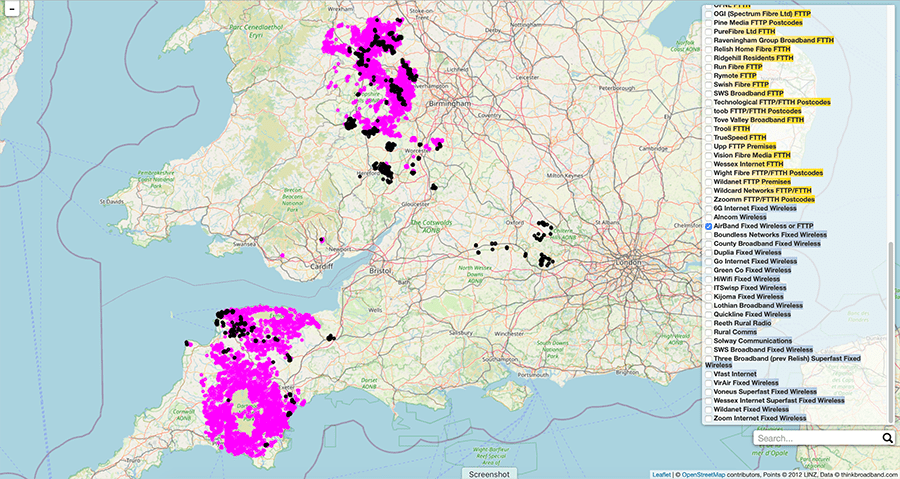Uncheck AirBand Fixed Wireless or FTTP

(709, 227)
